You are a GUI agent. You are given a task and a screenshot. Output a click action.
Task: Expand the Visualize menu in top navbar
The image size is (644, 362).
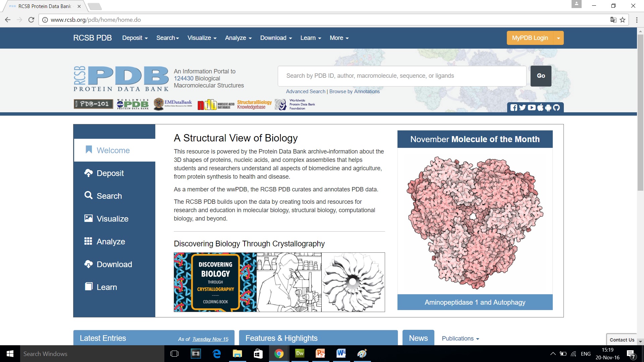click(202, 38)
